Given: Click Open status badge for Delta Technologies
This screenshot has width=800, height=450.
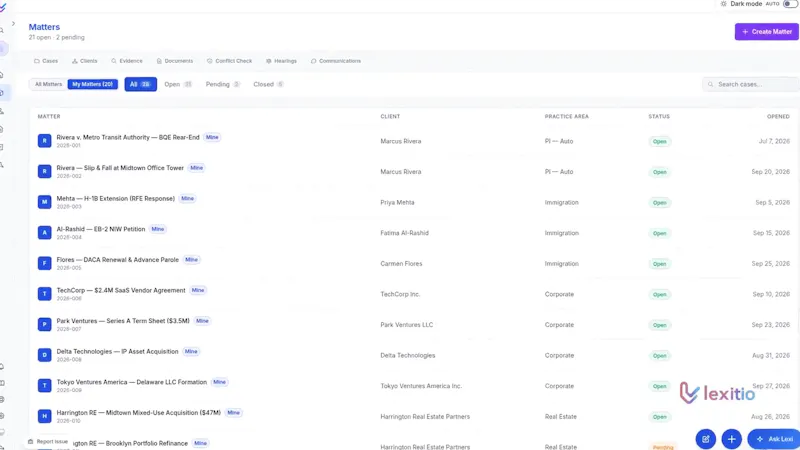Looking at the screenshot, I should [659, 356].
